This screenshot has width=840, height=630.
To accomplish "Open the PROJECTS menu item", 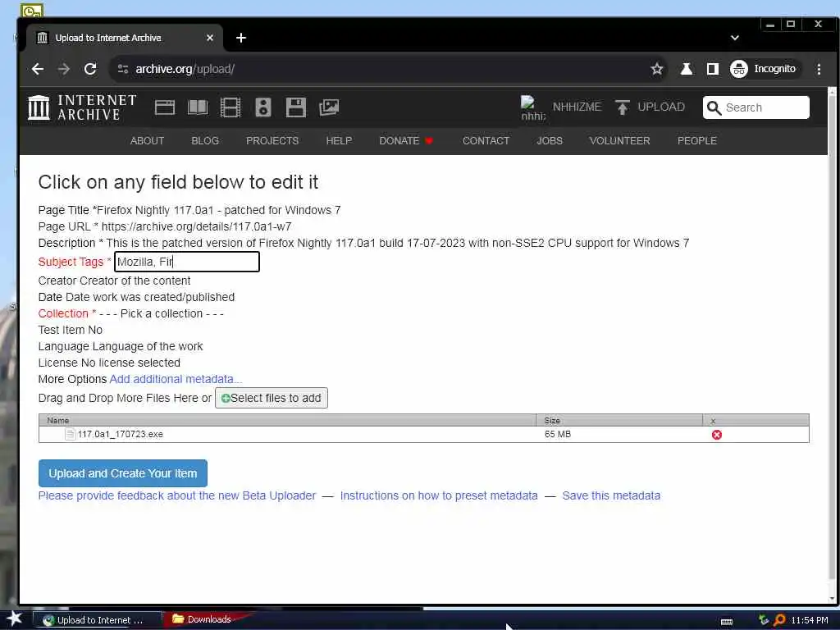I will tap(272, 141).
